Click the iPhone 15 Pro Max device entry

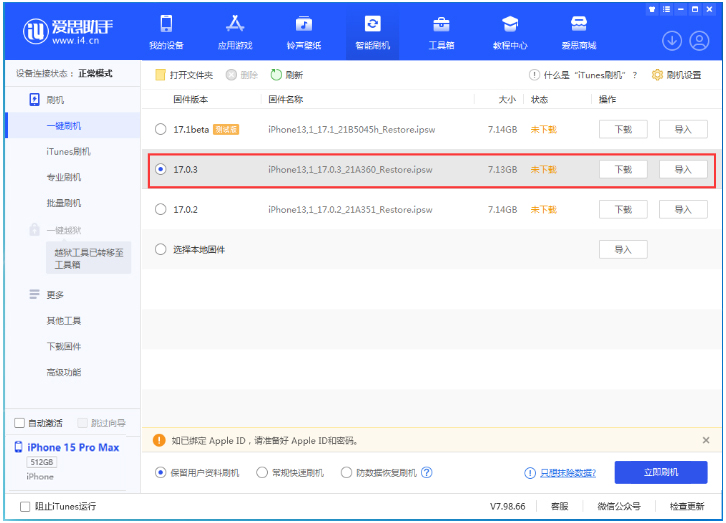68,448
